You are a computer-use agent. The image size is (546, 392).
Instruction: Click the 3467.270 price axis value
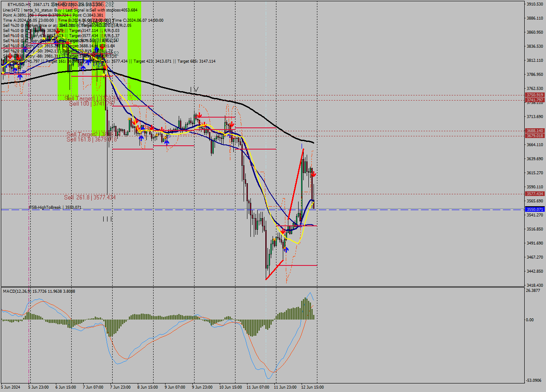[535, 257]
